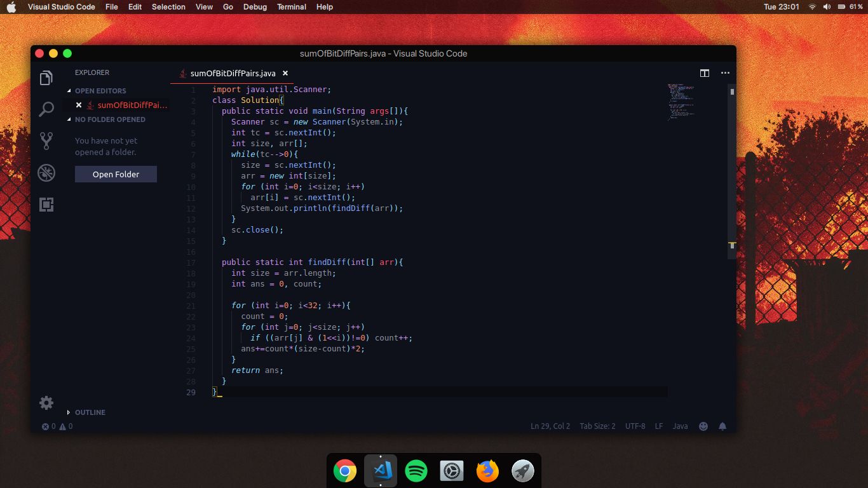The width and height of the screenshot is (868, 488).
Task: Open the Explorer view in the activity bar
Action: click(46, 77)
